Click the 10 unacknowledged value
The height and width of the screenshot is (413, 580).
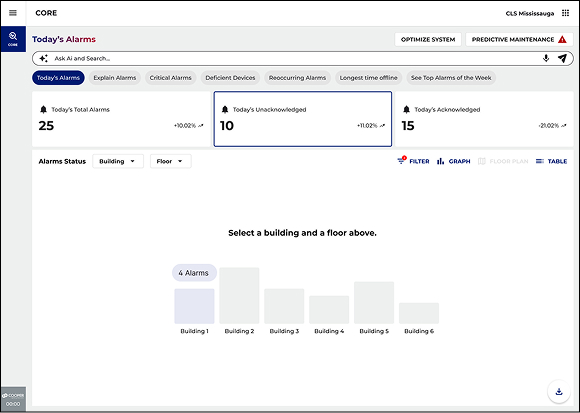coord(227,126)
